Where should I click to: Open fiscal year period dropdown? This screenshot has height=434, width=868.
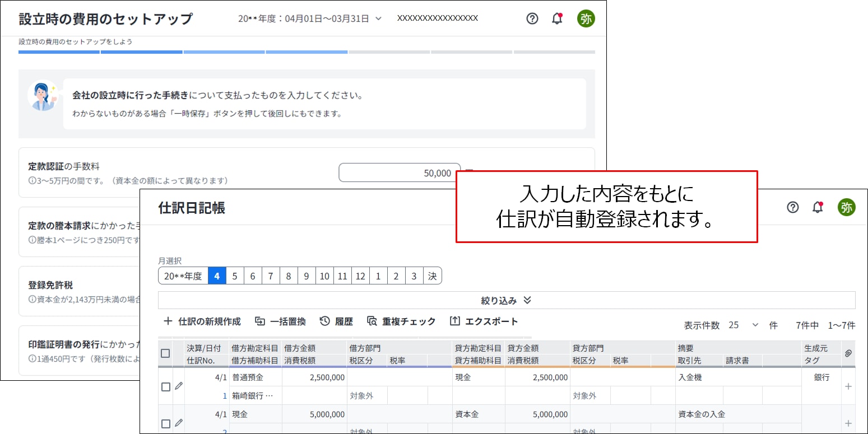310,18
